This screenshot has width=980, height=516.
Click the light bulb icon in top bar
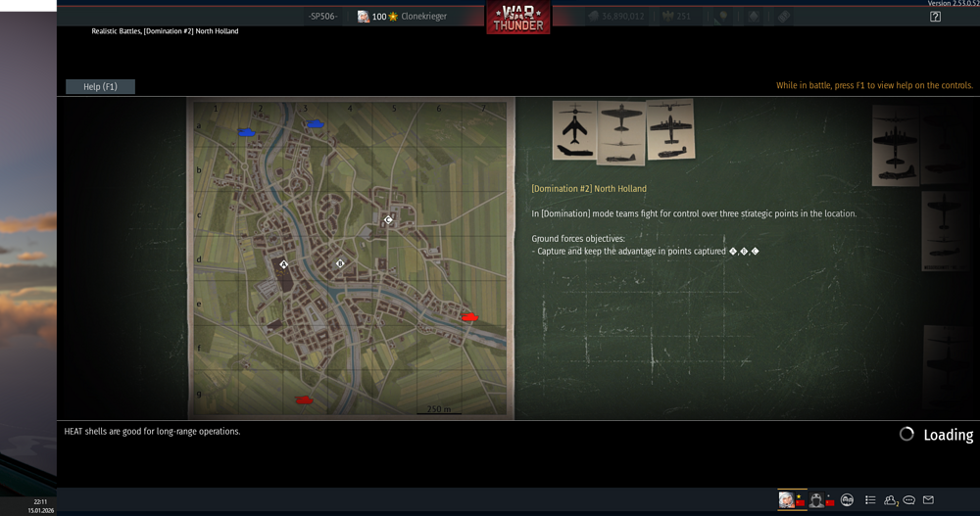click(x=723, y=17)
